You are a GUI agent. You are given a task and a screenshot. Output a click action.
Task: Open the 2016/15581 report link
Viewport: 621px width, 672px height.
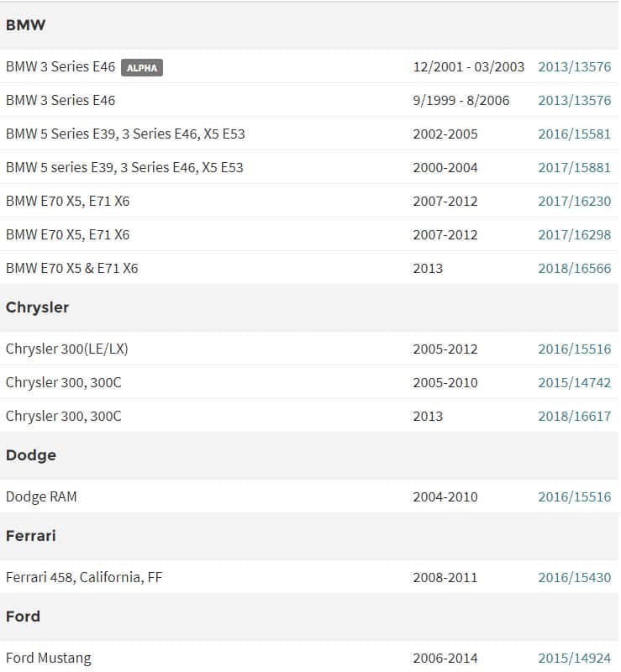[x=574, y=134]
